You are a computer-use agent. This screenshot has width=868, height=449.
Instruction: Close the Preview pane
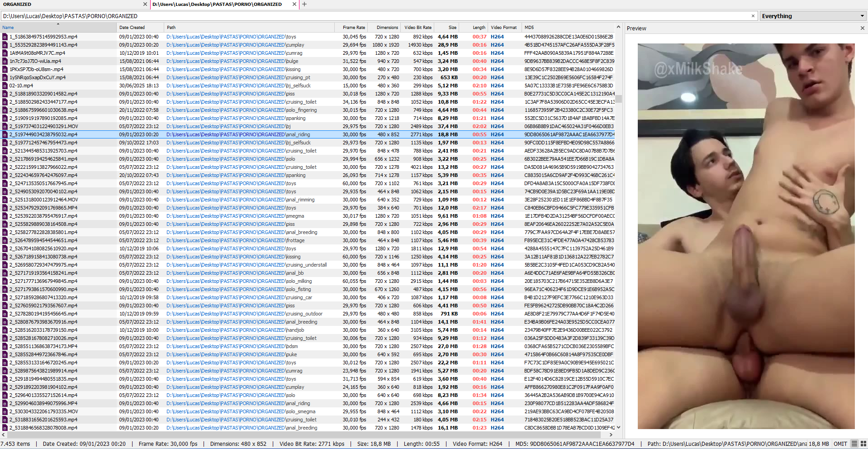(x=863, y=28)
